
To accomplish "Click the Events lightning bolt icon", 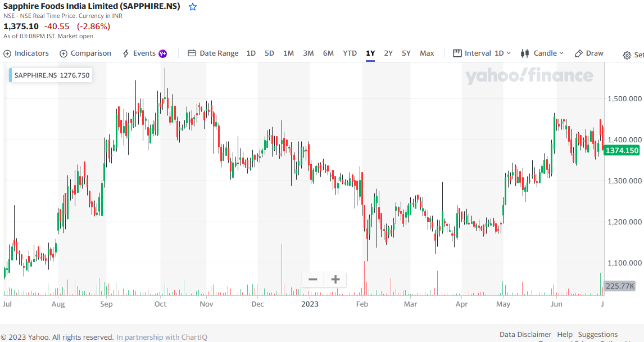I will [126, 53].
